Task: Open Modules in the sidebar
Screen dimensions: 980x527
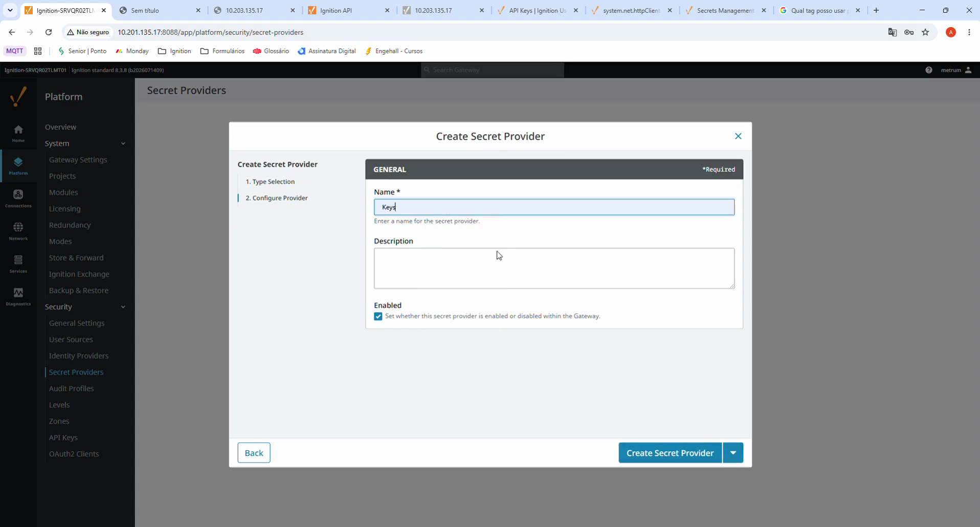Action: coord(63,192)
